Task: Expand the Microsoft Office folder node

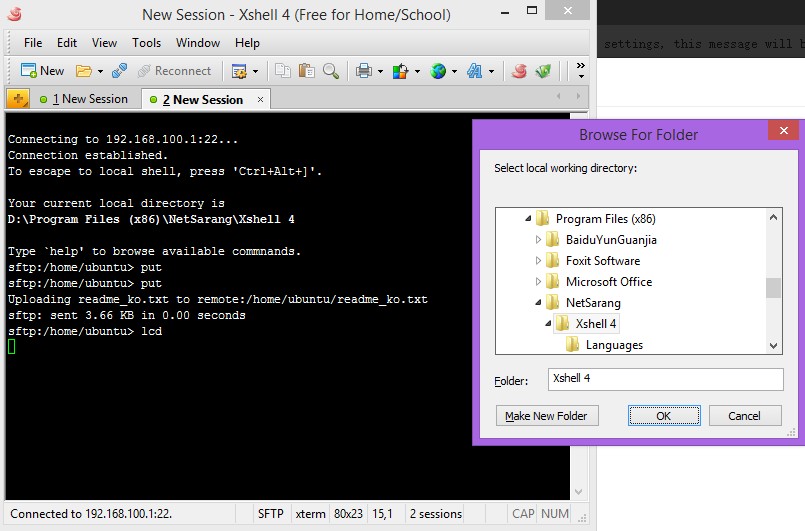Action: click(538, 281)
